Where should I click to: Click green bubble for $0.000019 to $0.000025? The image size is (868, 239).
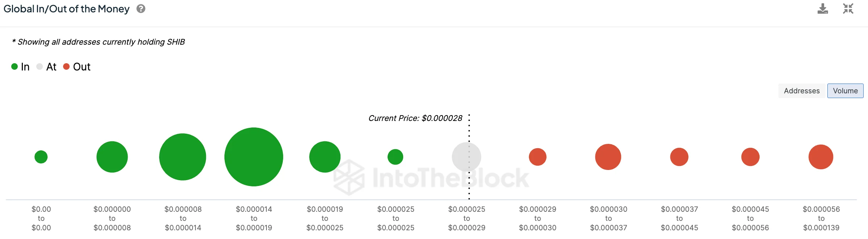325,157
